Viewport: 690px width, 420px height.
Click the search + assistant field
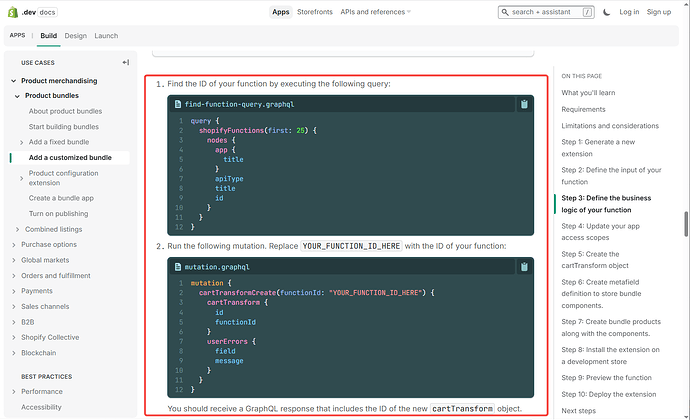click(x=546, y=12)
